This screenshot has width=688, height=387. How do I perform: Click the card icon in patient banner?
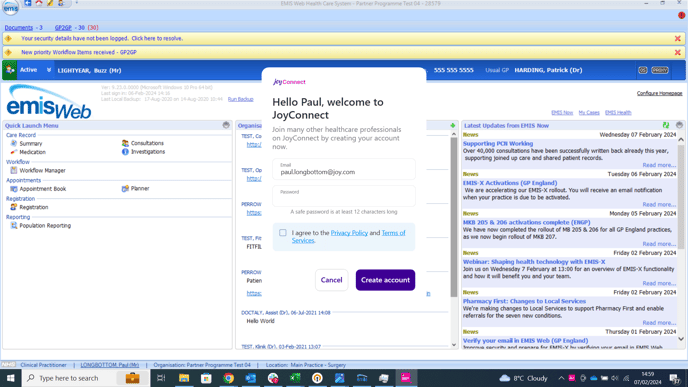pyautogui.click(x=643, y=70)
